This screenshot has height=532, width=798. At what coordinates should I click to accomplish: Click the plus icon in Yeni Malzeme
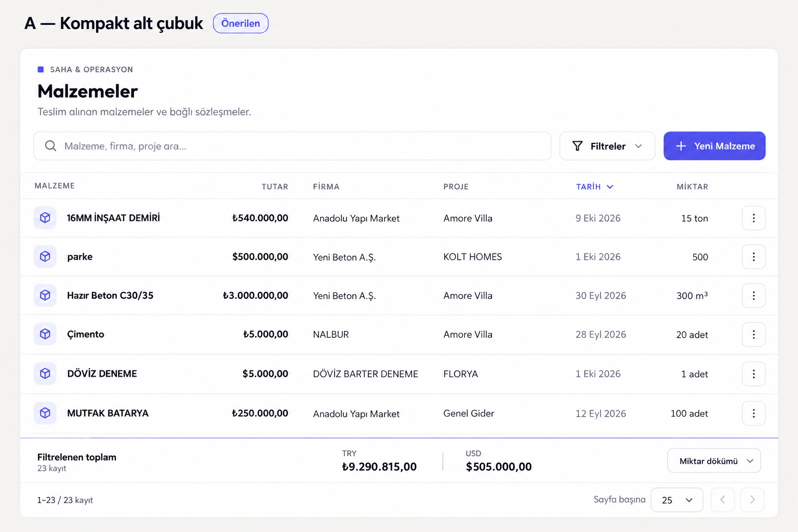tap(681, 146)
